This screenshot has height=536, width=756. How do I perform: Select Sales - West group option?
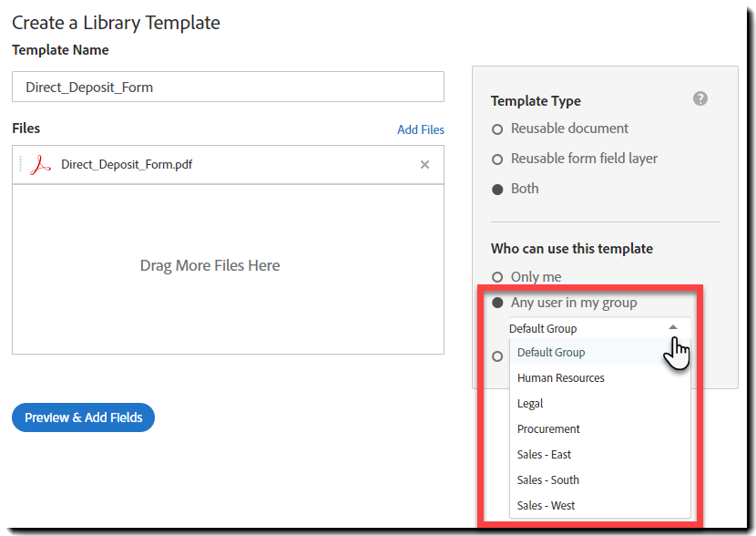pyautogui.click(x=546, y=506)
